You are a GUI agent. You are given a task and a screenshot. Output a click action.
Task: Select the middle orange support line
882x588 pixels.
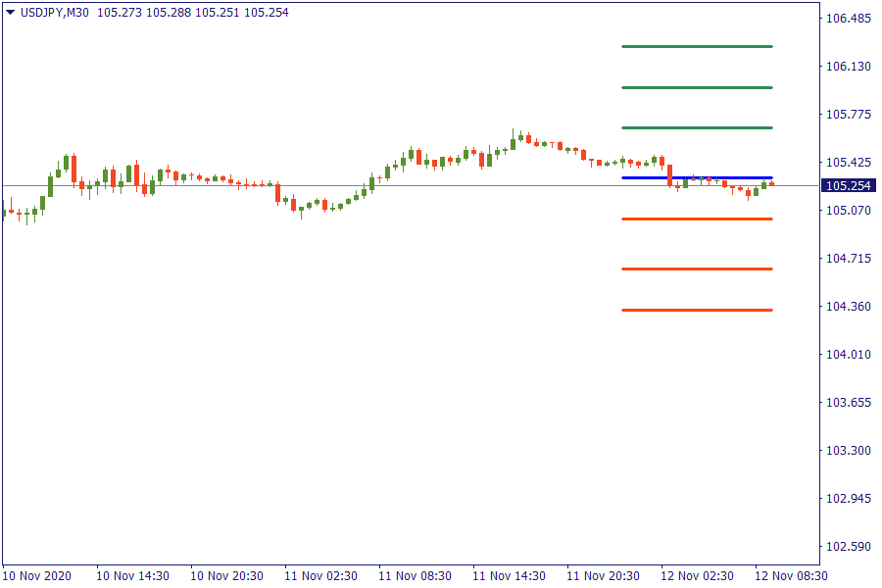[697, 269]
